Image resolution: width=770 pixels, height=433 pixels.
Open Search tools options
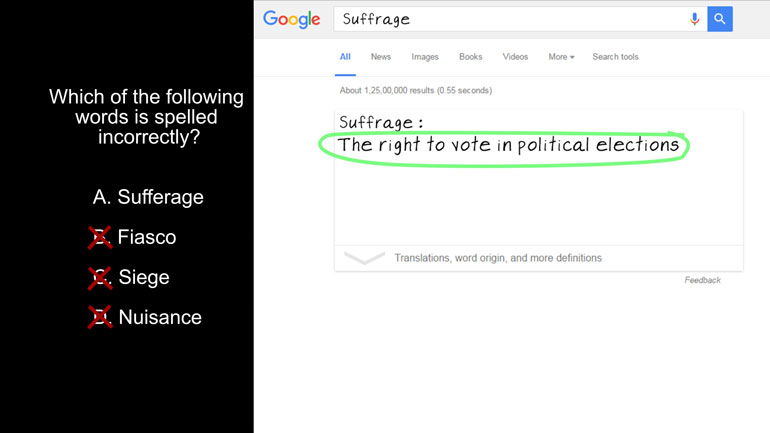click(615, 57)
